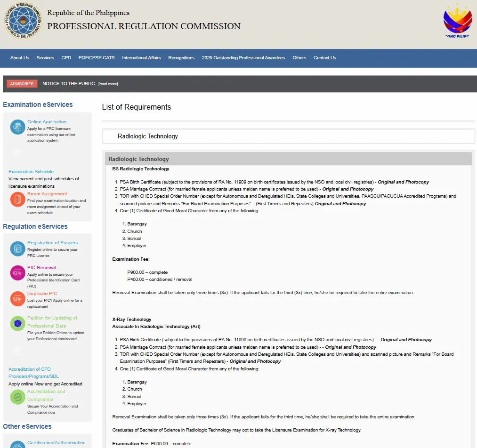Viewport: 477px width, 448px height.
Task: Click the Republic of the Philippines text
Action: (x=88, y=13)
